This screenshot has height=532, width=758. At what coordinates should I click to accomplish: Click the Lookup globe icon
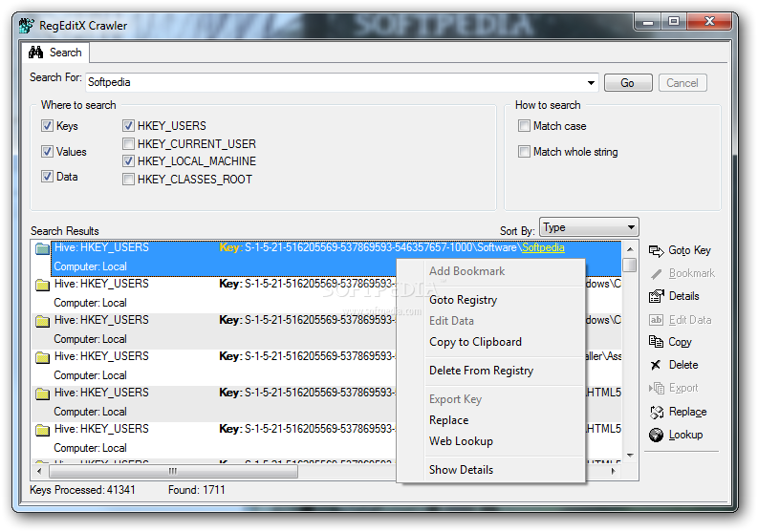656,435
